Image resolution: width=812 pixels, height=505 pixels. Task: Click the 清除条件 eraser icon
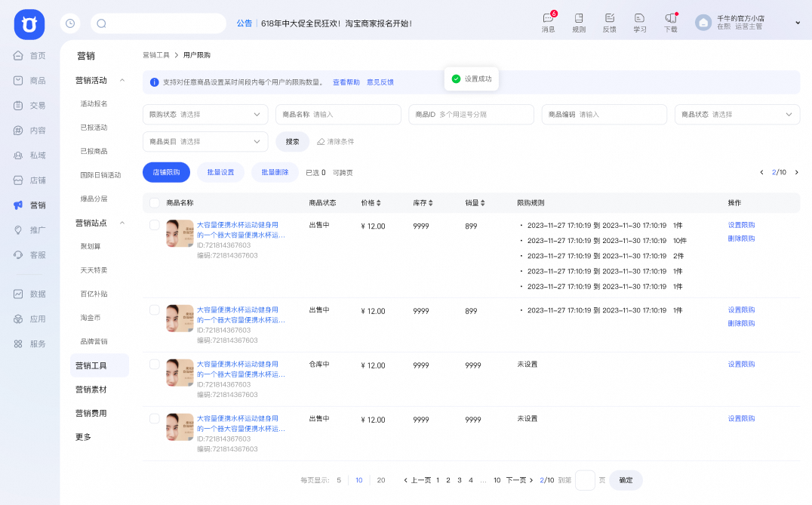[x=321, y=142]
